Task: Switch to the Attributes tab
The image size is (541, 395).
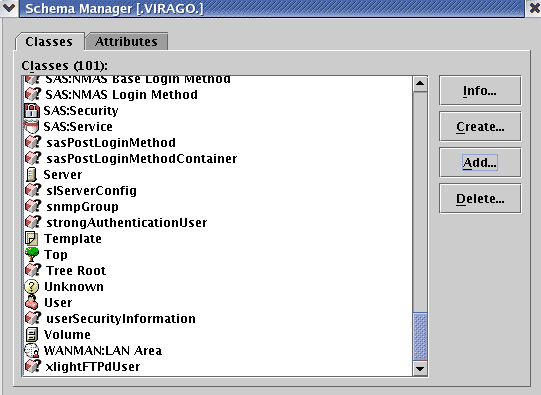Action: click(x=126, y=41)
